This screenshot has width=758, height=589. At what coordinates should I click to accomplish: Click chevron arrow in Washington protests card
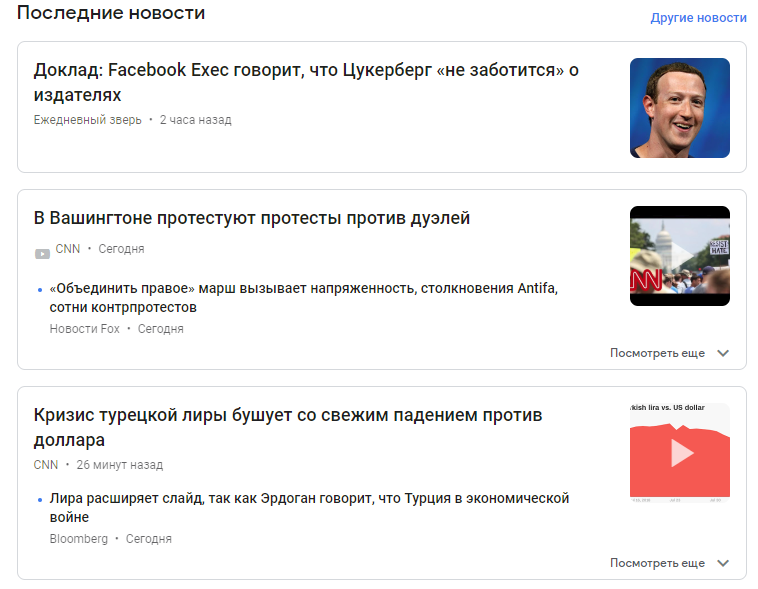point(723,353)
